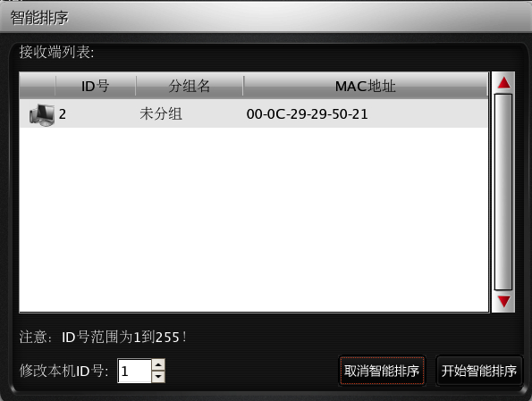
Task: Select the 未分组 group cell in the row
Action: (x=161, y=114)
